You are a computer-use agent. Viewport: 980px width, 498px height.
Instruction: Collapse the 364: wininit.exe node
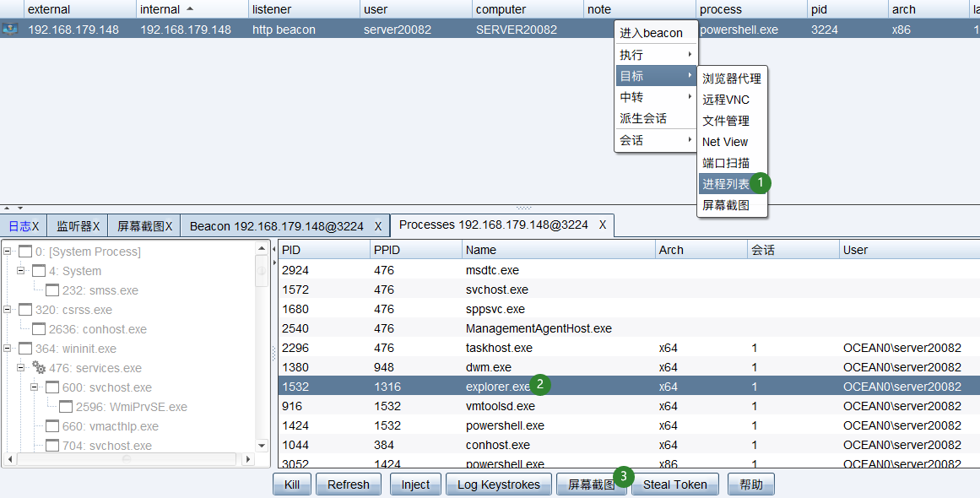pyautogui.click(x=8, y=348)
